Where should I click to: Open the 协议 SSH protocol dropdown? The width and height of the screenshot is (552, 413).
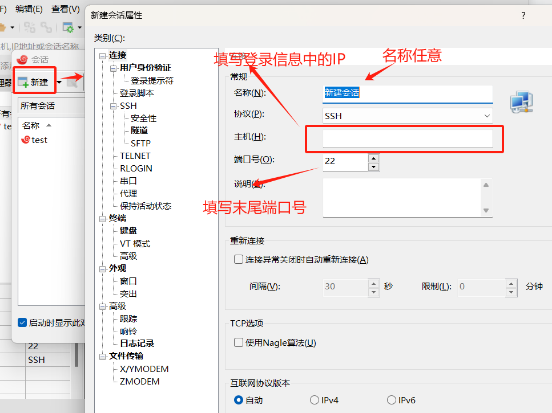click(407, 116)
